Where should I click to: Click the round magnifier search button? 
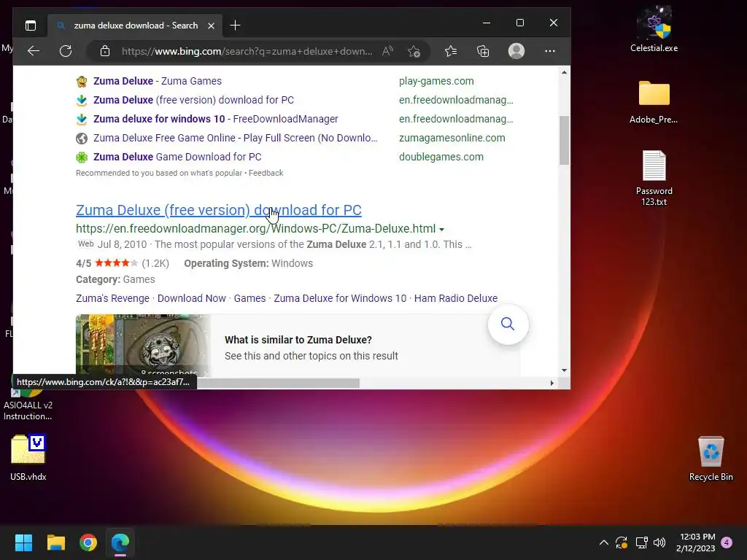[508, 324]
